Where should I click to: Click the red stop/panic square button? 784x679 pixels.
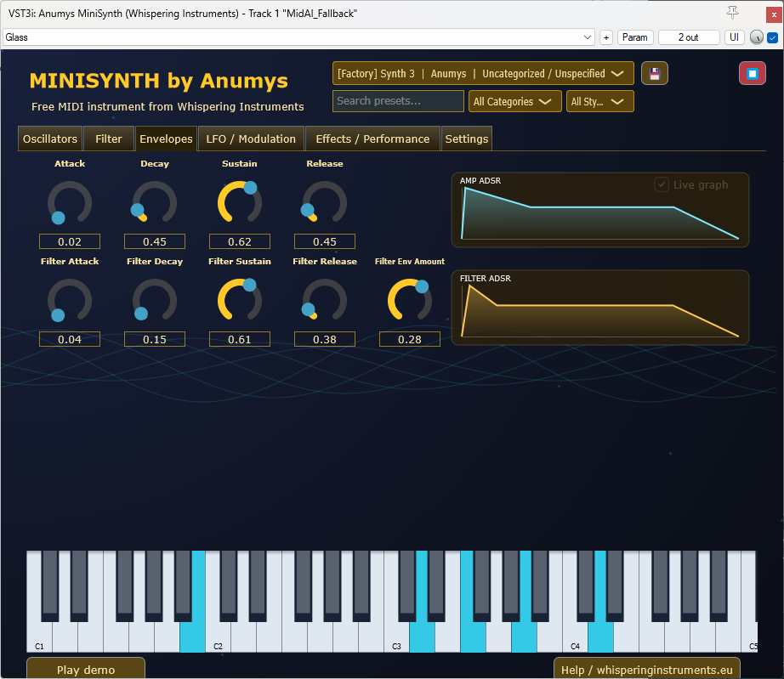click(x=752, y=74)
